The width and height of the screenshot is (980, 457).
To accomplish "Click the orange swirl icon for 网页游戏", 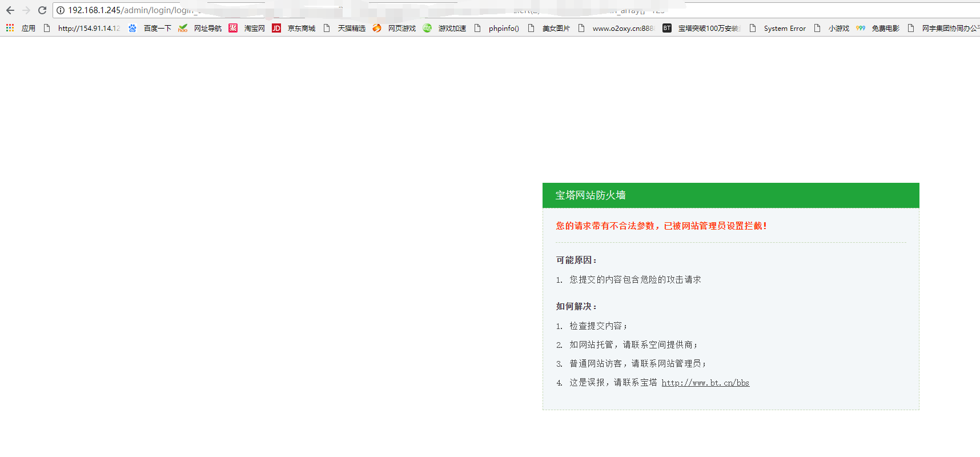I will (377, 28).
